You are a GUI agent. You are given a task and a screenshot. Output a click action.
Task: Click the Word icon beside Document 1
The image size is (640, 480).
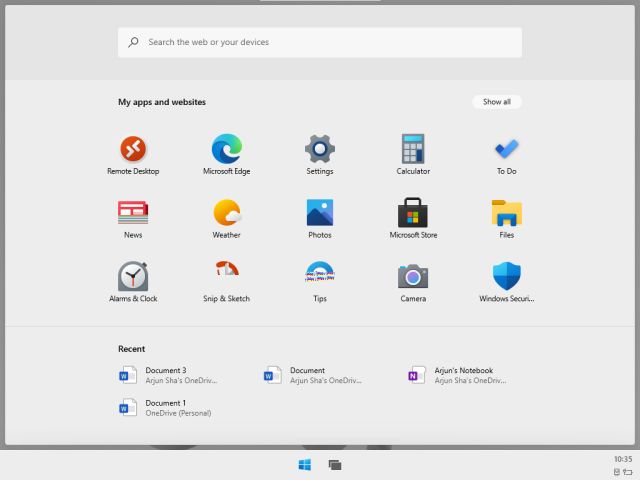[x=127, y=407]
